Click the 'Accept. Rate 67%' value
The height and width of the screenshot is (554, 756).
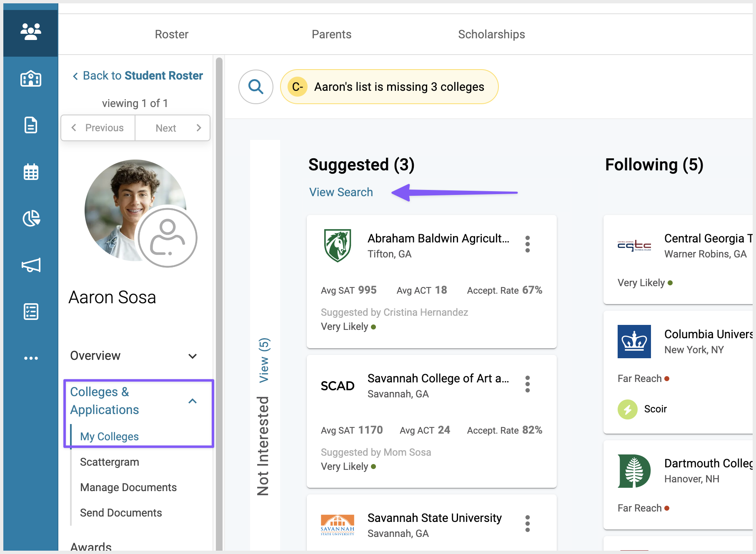coord(505,290)
